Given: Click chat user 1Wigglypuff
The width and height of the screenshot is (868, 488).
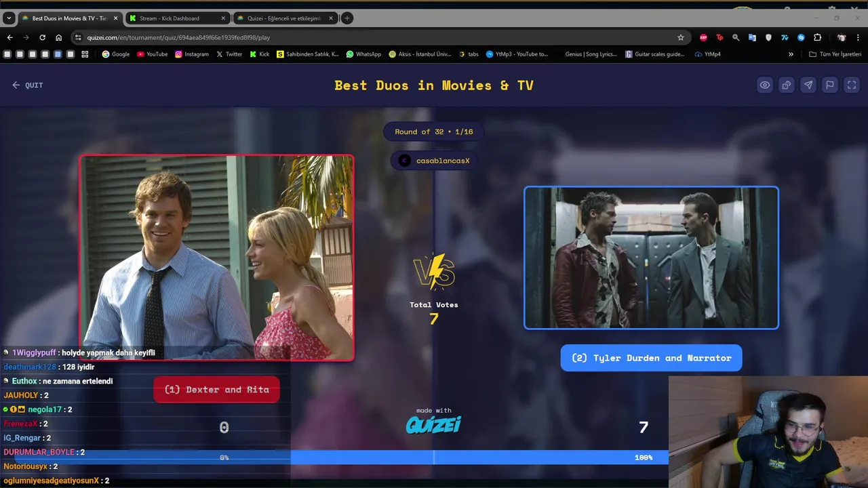Looking at the screenshot, I should tap(34, 352).
